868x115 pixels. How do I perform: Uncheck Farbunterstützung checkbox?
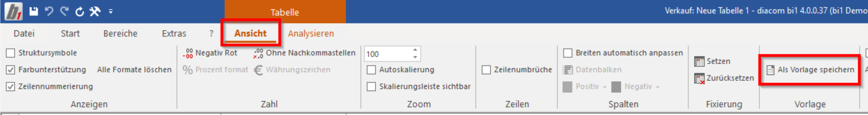10,70
